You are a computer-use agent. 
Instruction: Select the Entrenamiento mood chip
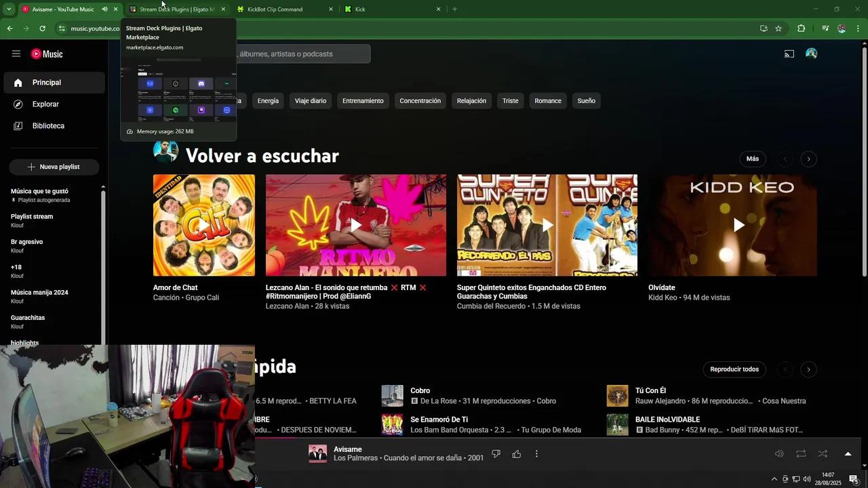tap(363, 101)
